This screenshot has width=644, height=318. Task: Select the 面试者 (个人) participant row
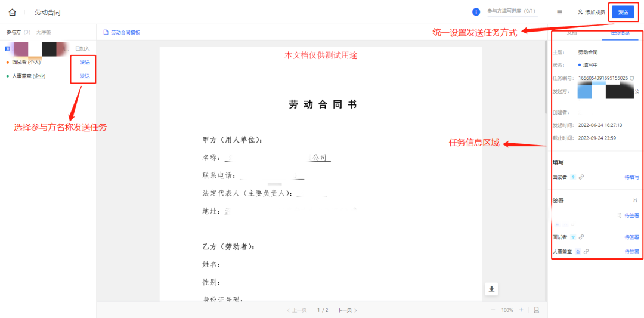pos(47,63)
